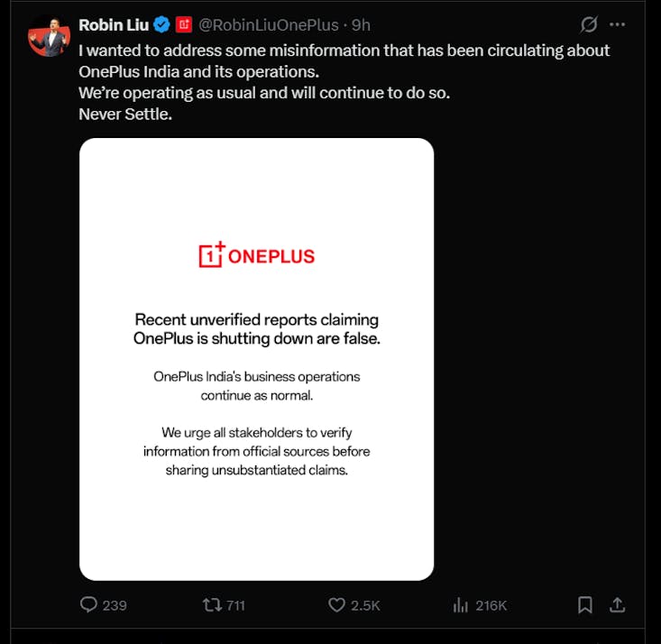
Task: Click the blue verified checkmark badge
Action: [162, 24]
